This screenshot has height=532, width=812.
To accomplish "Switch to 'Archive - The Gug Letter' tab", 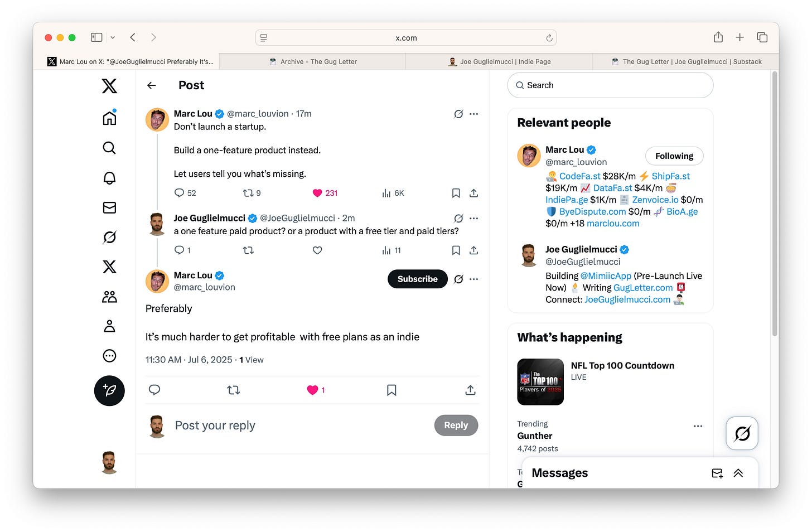I will click(313, 62).
